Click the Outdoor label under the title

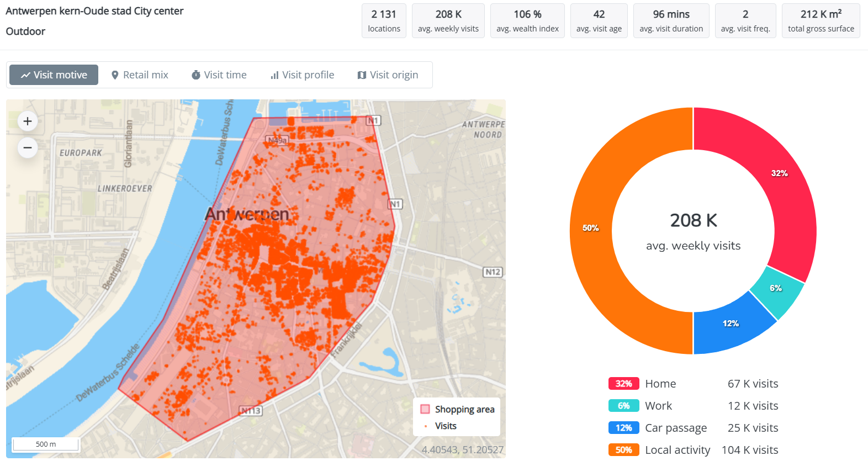[25, 31]
